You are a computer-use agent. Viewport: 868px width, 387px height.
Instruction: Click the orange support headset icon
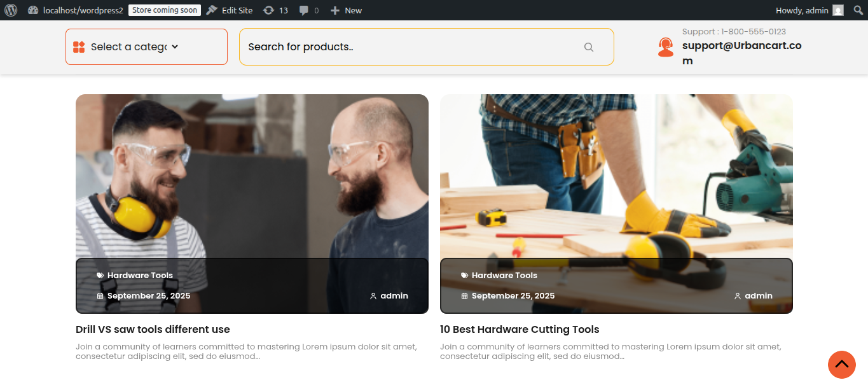coord(666,47)
